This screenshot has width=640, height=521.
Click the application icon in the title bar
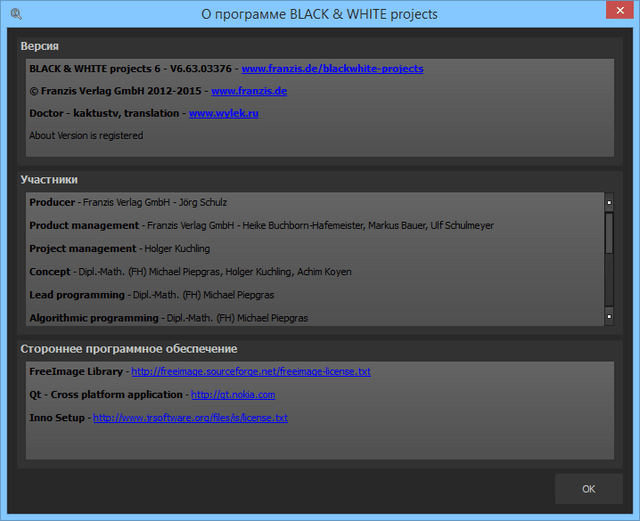[x=15, y=14]
